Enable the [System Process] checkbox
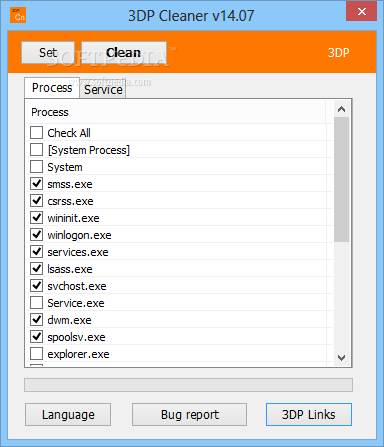Viewport: 384px width, 447px height. pos(36,149)
